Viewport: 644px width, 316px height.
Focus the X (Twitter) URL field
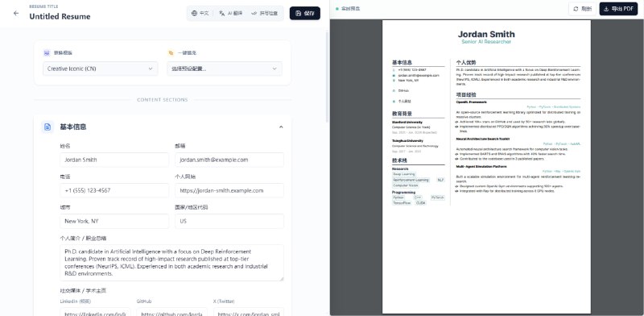click(x=249, y=313)
